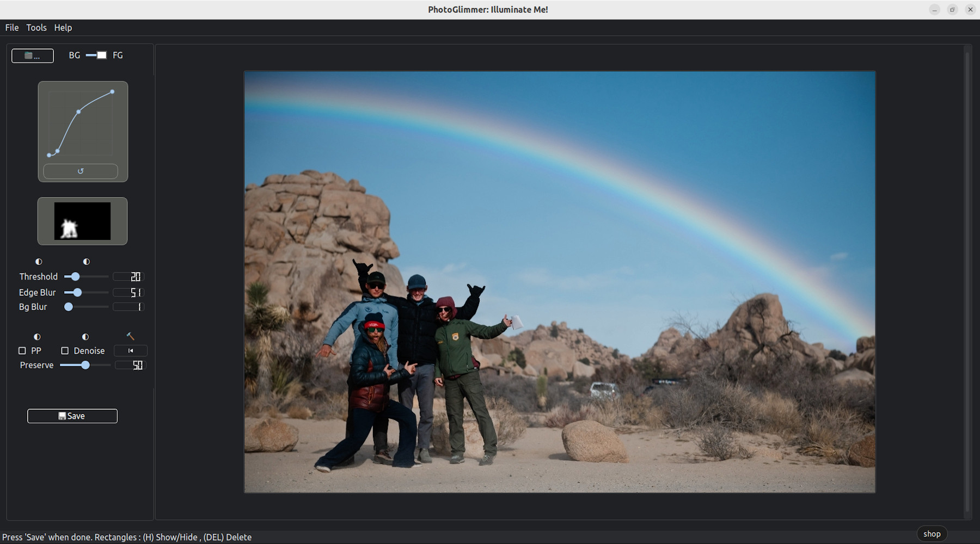Viewport: 980px width, 544px height.
Task: Click the hammer tool icon
Action: point(130,336)
